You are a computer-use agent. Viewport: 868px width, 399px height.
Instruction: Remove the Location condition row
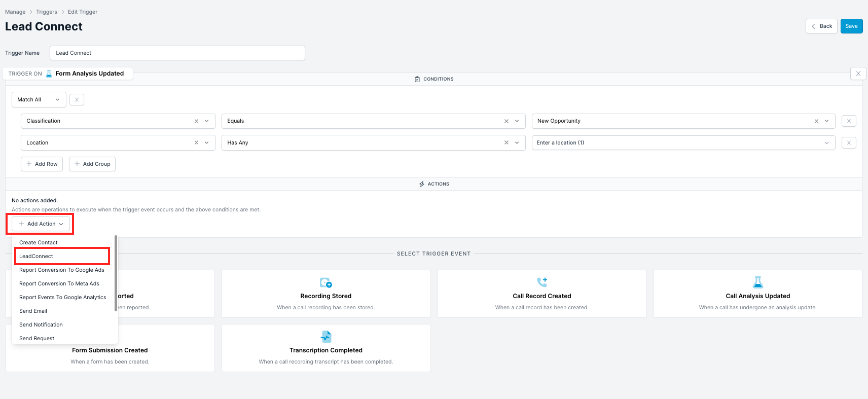(849, 143)
